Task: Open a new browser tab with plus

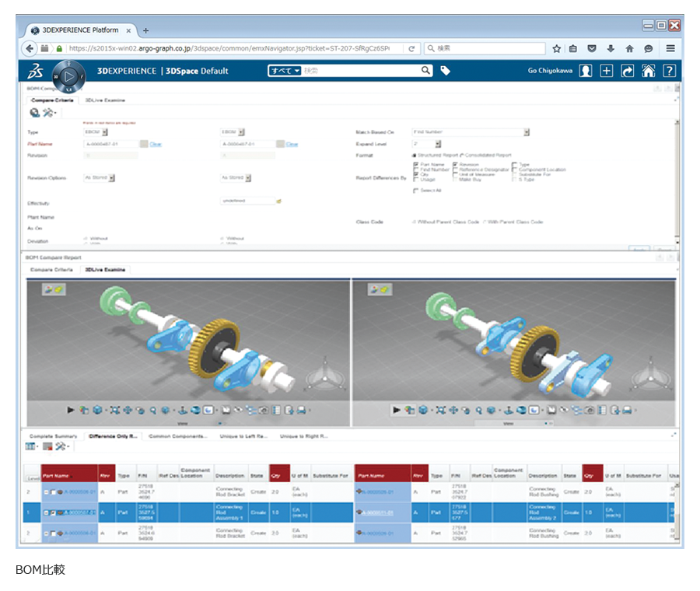Action: [145, 31]
